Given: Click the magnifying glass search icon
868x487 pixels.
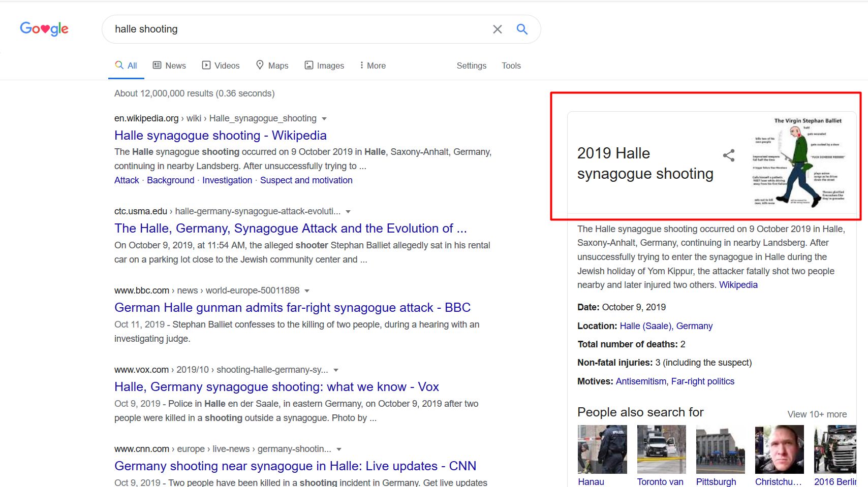Looking at the screenshot, I should (x=522, y=29).
